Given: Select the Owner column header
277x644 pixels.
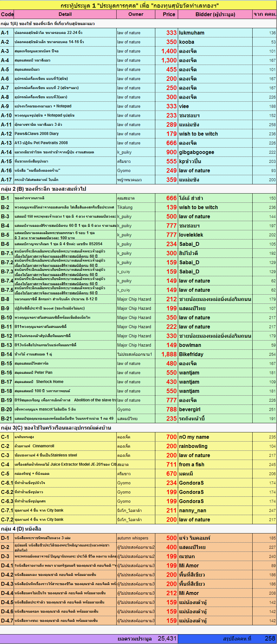Looking at the screenshot, I should click(136, 14).
